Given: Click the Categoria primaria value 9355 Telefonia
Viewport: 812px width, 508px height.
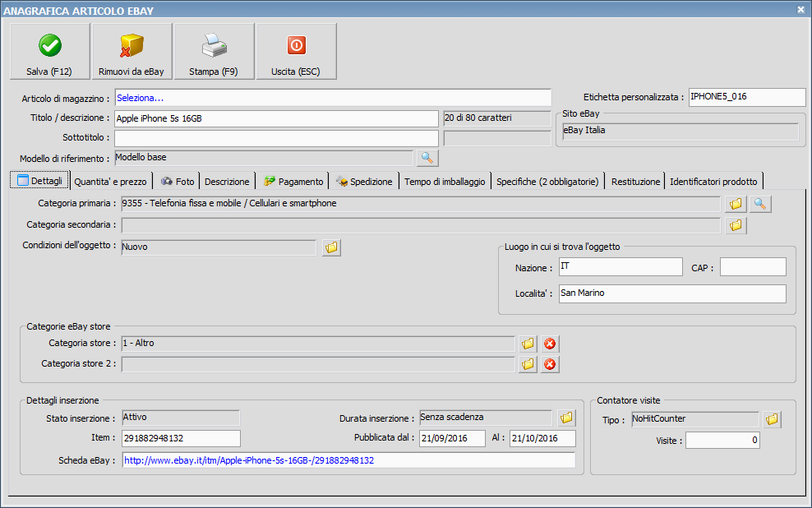Looking at the screenshot, I should (421, 204).
